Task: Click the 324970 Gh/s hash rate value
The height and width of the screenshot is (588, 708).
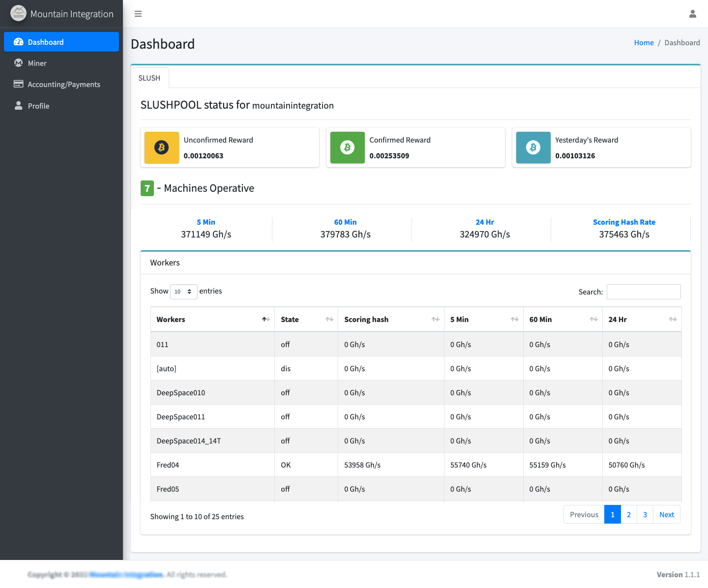Action: [485, 235]
